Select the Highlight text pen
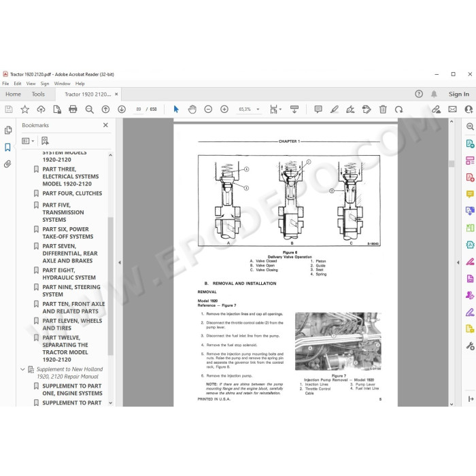The width and height of the screenshot is (476, 476). (x=335, y=109)
